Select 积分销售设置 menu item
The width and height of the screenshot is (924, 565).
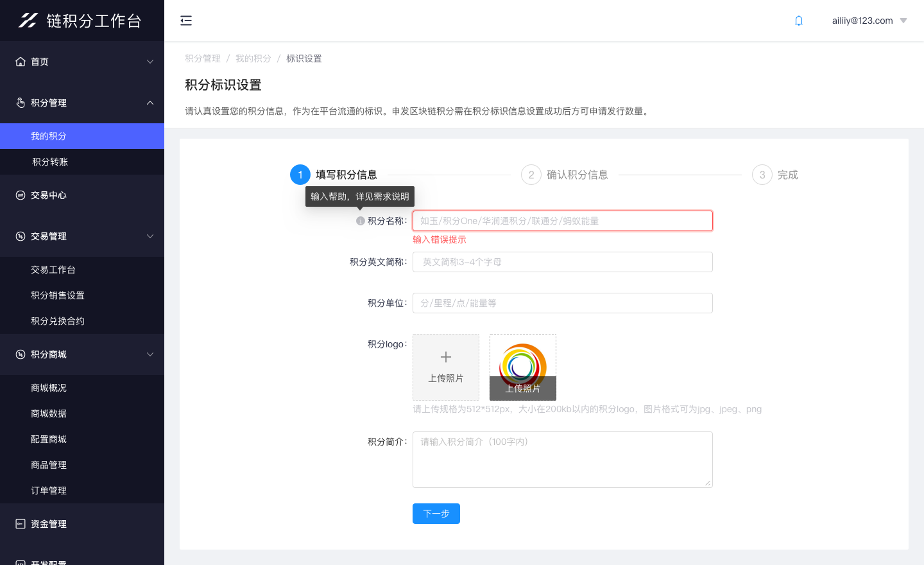pos(58,295)
